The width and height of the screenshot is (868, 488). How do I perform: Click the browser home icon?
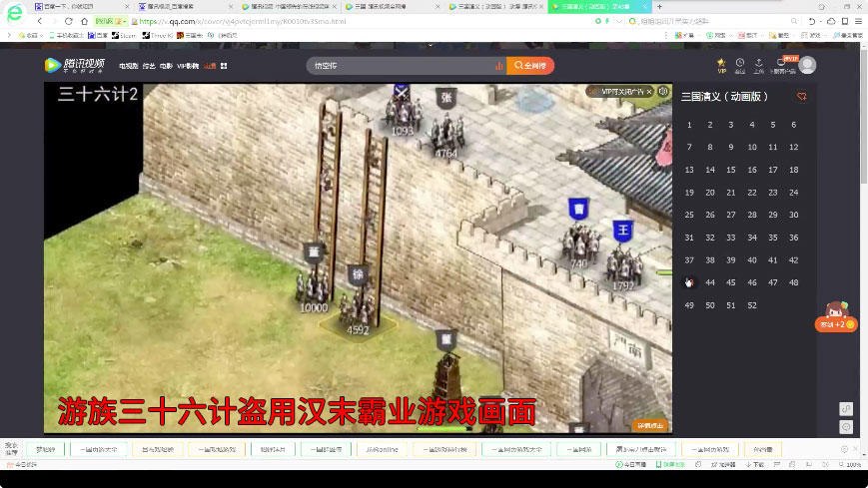coord(84,21)
